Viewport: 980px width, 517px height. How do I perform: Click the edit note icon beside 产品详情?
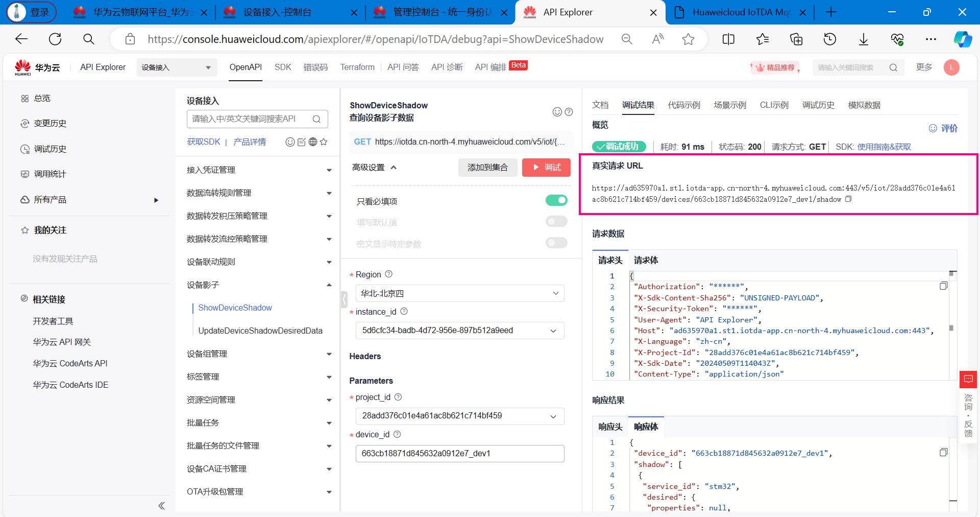coord(301,142)
